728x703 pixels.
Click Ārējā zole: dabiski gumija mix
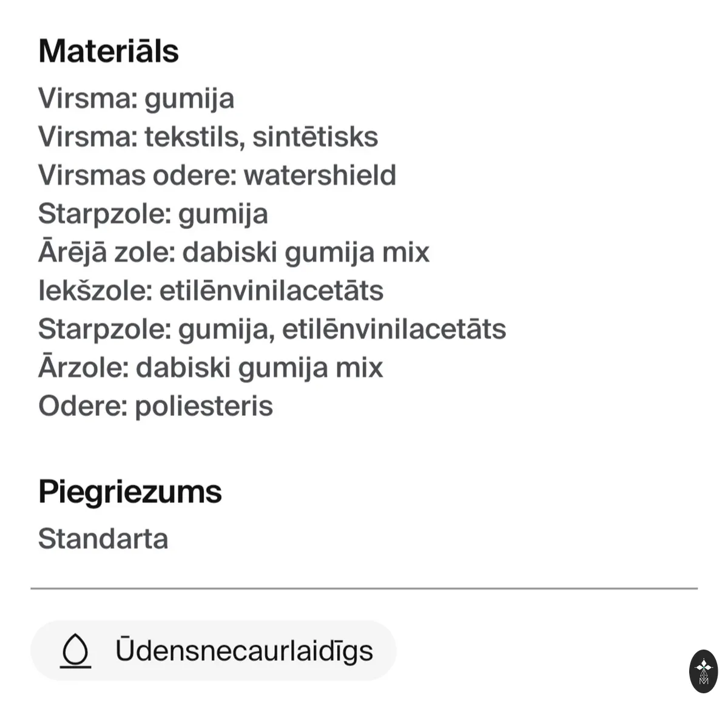pyautogui.click(x=234, y=251)
